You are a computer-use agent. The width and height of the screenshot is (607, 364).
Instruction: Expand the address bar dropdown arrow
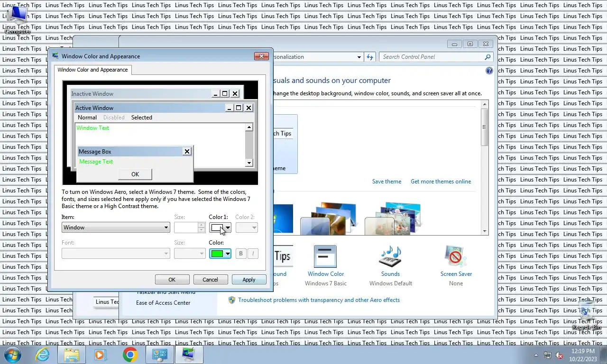(x=359, y=57)
